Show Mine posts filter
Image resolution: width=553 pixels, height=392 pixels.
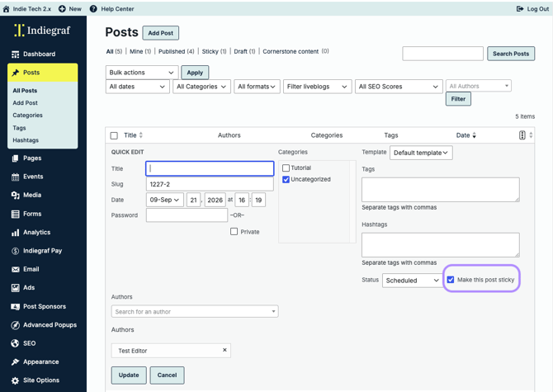(x=140, y=51)
